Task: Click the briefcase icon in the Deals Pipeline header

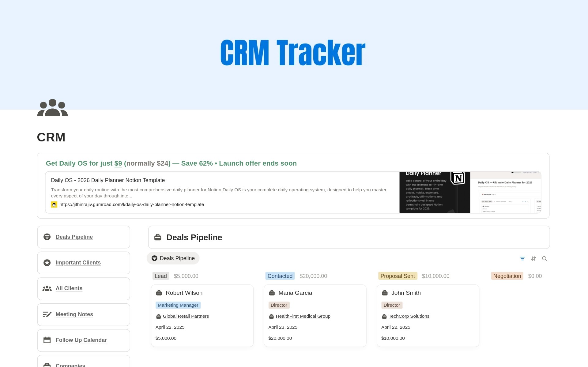Action: coord(158,237)
